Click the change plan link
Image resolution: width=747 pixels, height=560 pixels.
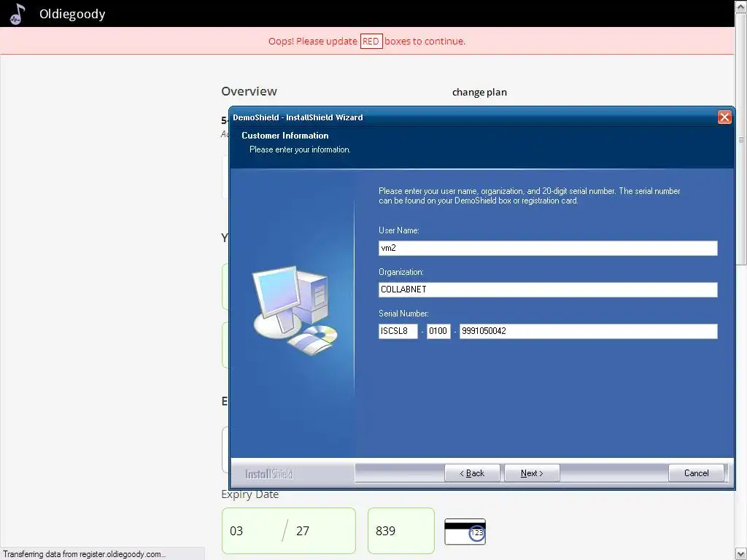coord(479,92)
